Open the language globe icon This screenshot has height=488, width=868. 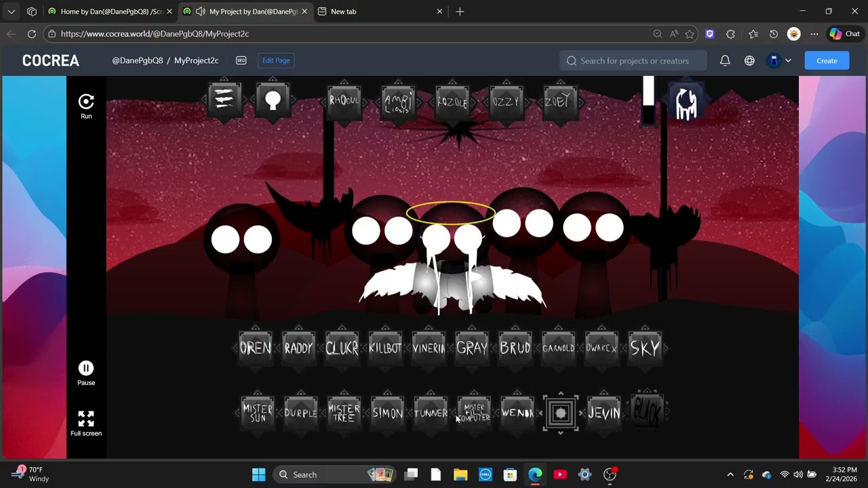pos(749,60)
